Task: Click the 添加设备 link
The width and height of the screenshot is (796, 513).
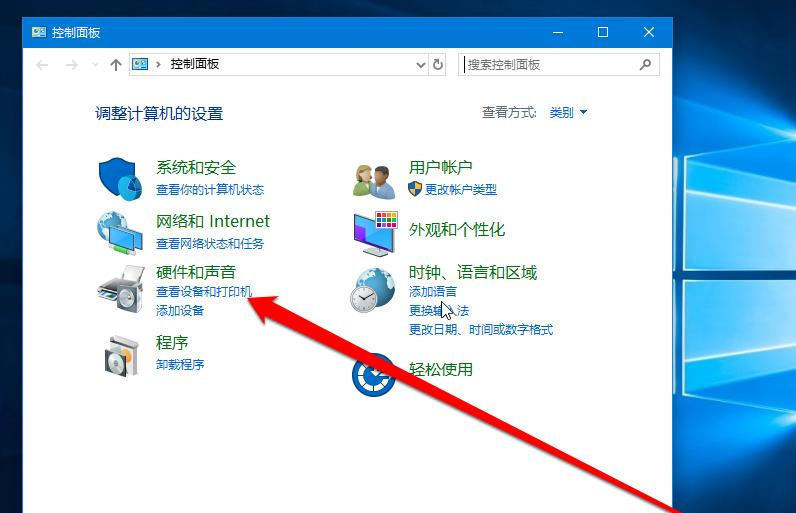Action: coord(180,311)
